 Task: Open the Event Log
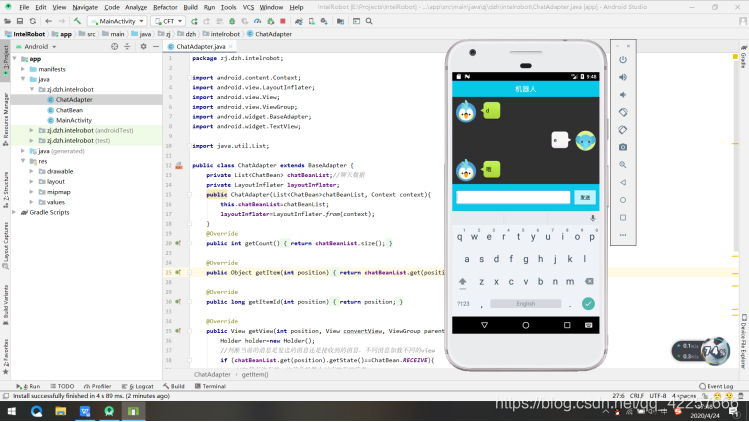click(x=716, y=386)
